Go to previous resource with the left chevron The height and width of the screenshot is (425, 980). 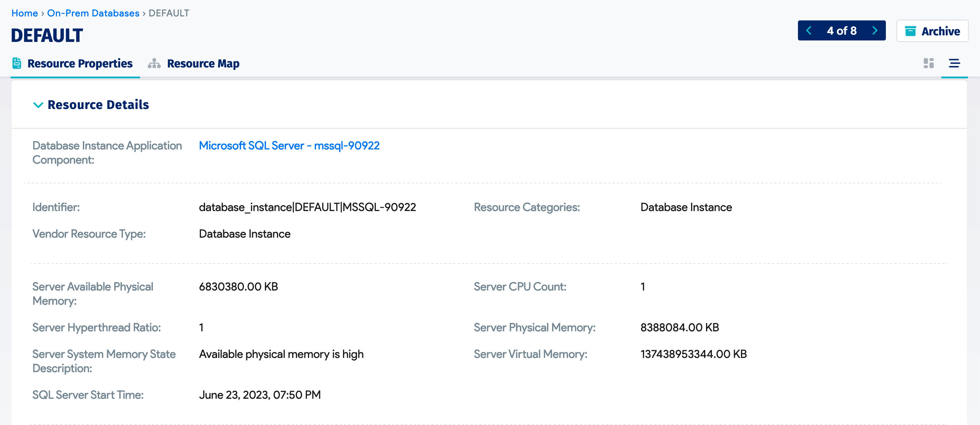(x=809, y=30)
